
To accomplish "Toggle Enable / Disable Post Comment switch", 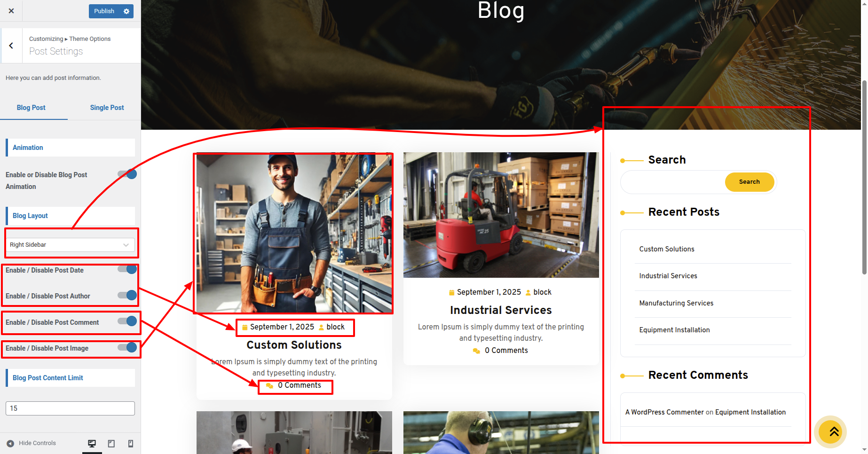I will (127, 321).
